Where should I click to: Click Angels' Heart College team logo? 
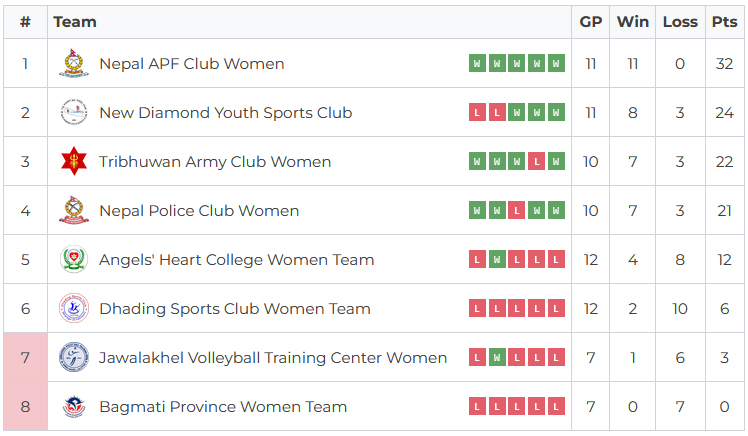coord(73,260)
